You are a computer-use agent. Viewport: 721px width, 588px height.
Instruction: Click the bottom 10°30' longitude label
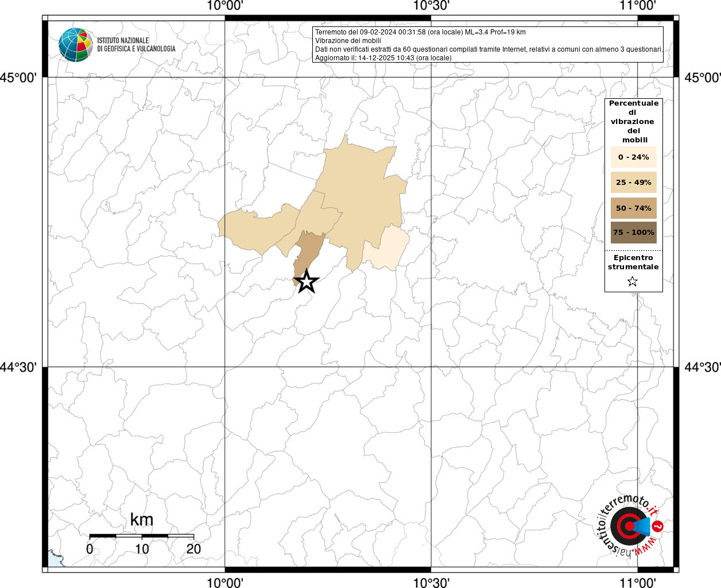pos(431,582)
